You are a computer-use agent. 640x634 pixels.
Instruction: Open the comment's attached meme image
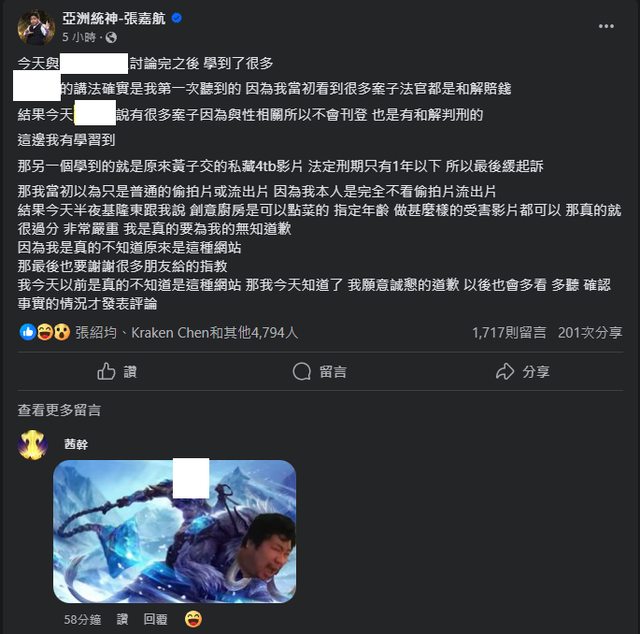[x=174, y=531]
